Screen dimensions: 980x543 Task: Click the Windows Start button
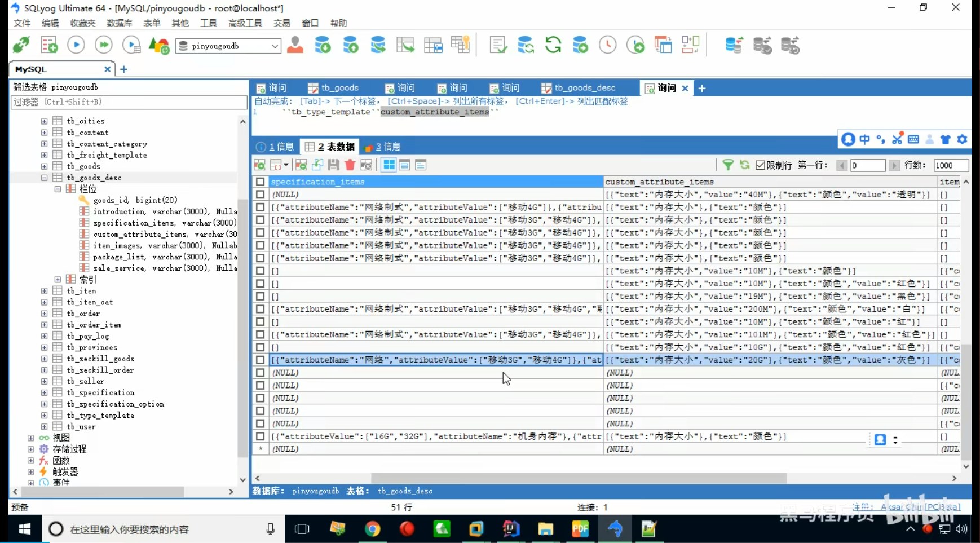25,529
